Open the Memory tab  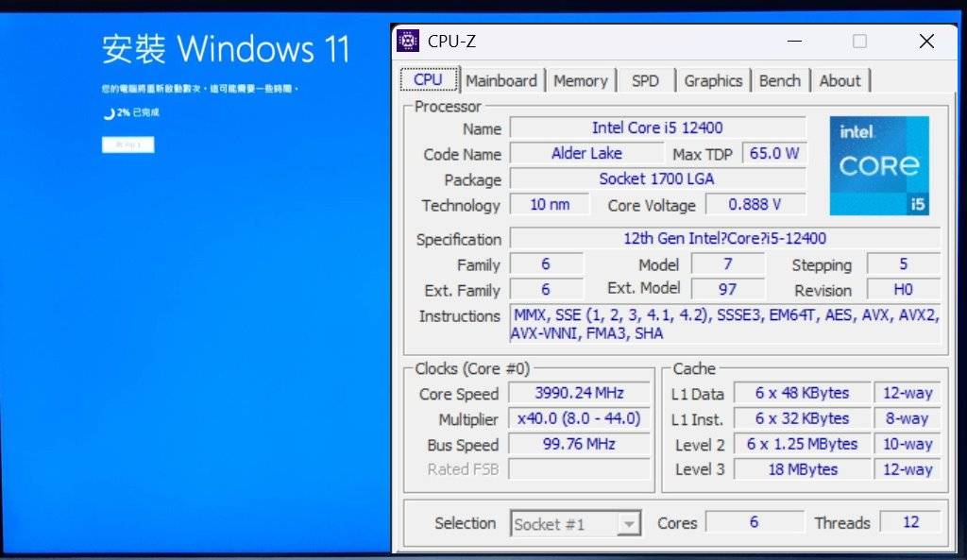581,81
